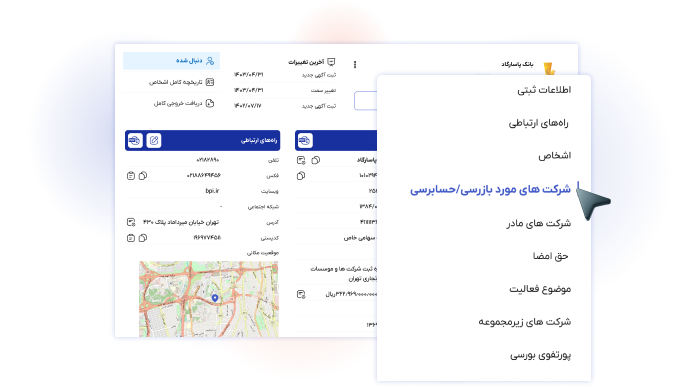Screen dimensions: 694x388
Task: Select حق امضا in the menu
Action: [550, 256]
